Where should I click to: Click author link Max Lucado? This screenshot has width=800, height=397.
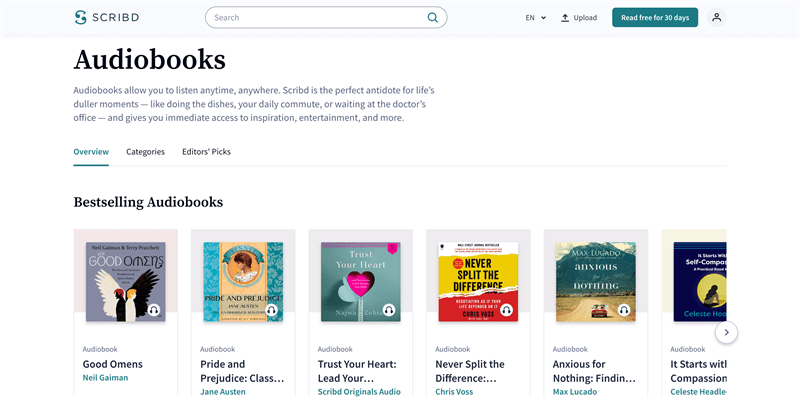(x=575, y=392)
